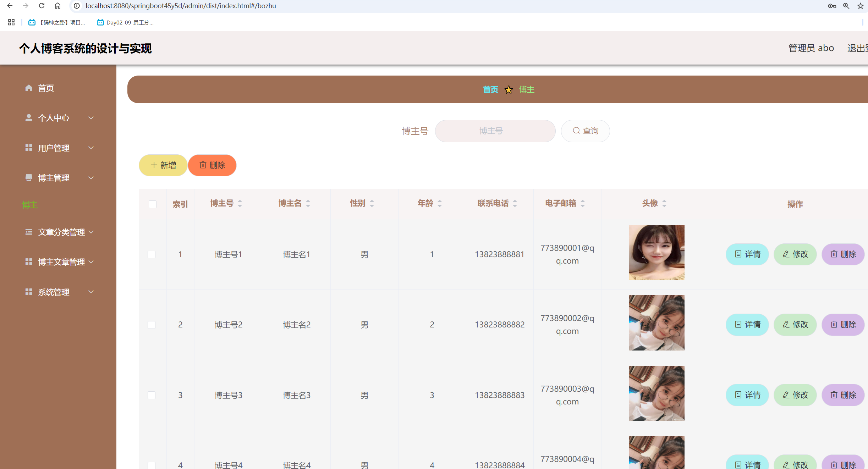This screenshot has width=868, height=469.
Task: Click the 博主号 search input field
Action: click(x=495, y=131)
